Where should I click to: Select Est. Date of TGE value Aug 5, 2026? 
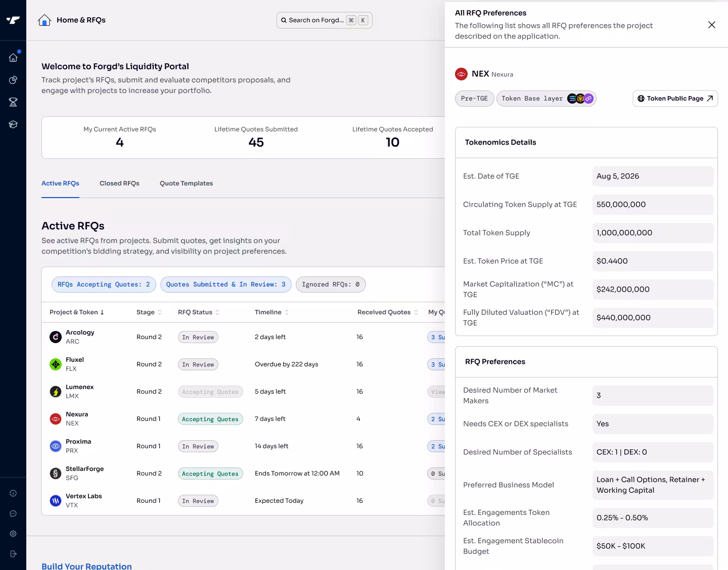(653, 176)
